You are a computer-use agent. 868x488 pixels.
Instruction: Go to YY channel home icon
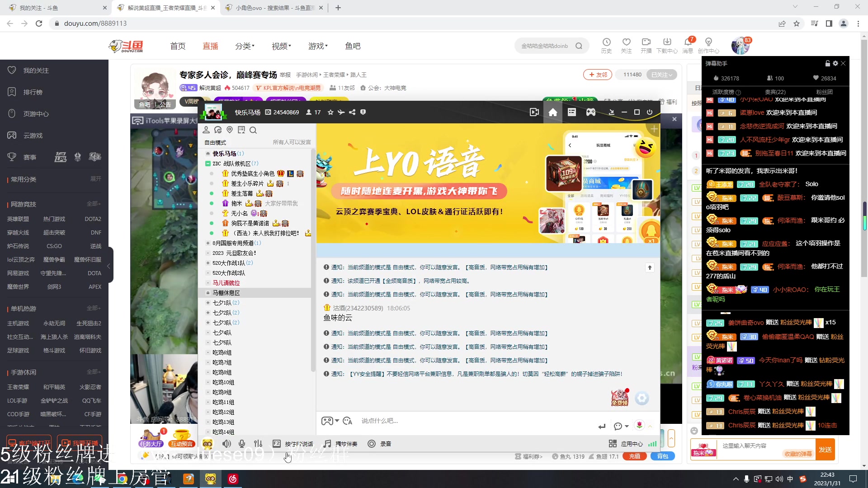click(x=552, y=112)
